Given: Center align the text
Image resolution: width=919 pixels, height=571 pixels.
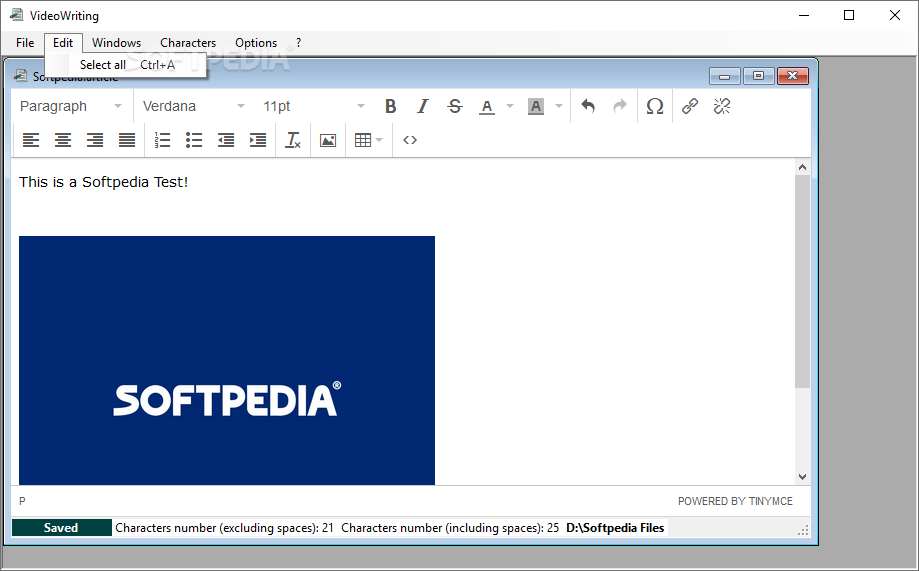Looking at the screenshot, I should pos(63,140).
